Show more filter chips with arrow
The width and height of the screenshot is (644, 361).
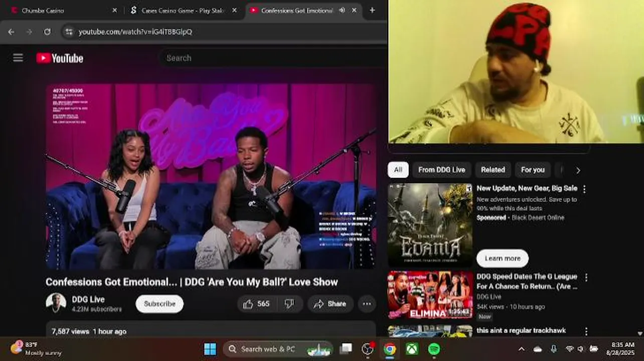[578, 170]
